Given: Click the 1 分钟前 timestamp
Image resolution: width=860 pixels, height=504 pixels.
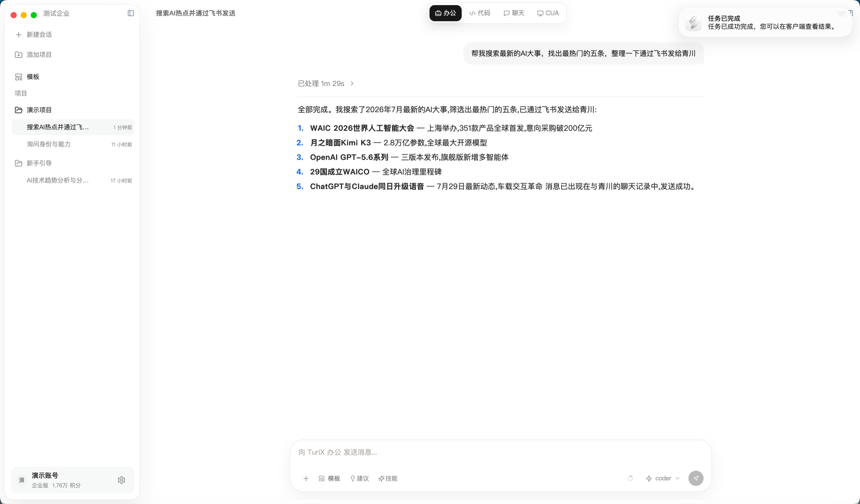Looking at the screenshot, I should coord(123,128).
